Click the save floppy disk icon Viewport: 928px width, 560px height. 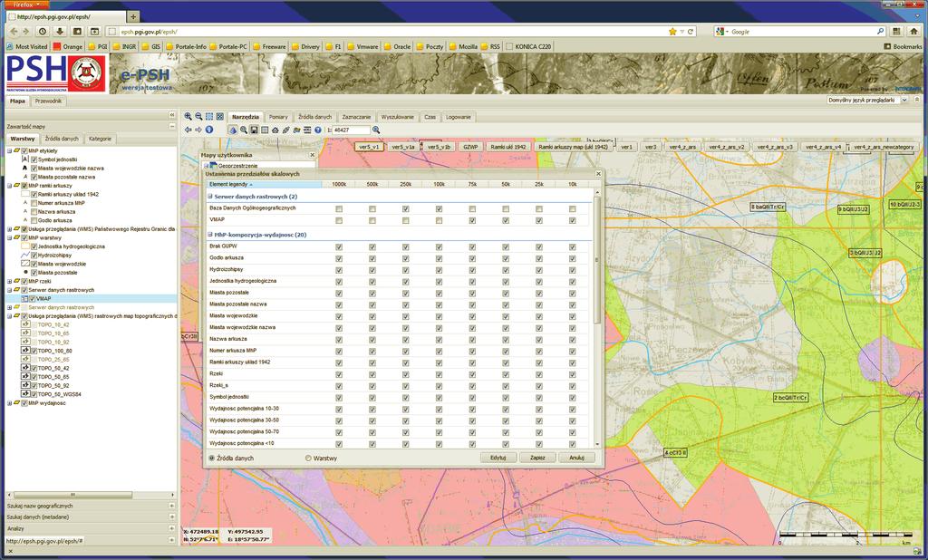[x=254, y=130]
